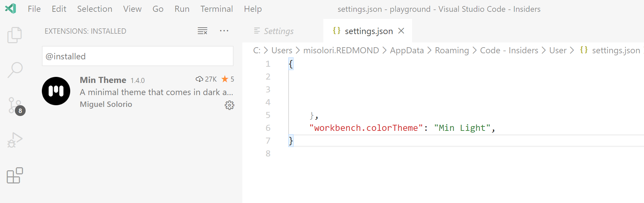This screenshot has height=203, width=644.
Task: Click the Min Theme version 1.4.0 label
Action: tap(138, 81)
